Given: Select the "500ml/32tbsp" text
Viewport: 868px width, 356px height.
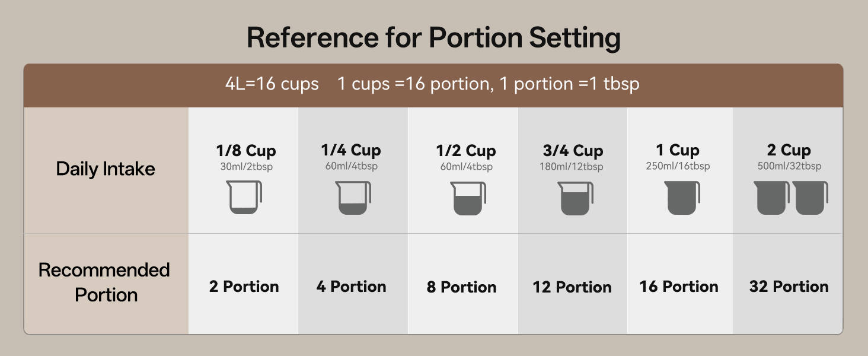Looking at the screenshot, I should (789, 166).
